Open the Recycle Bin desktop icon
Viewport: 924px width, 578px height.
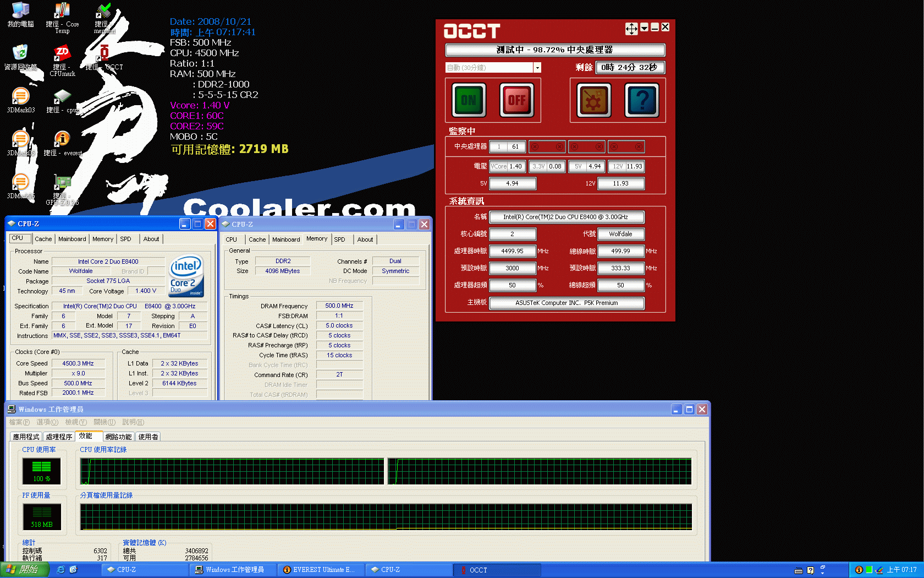point(20,53)
